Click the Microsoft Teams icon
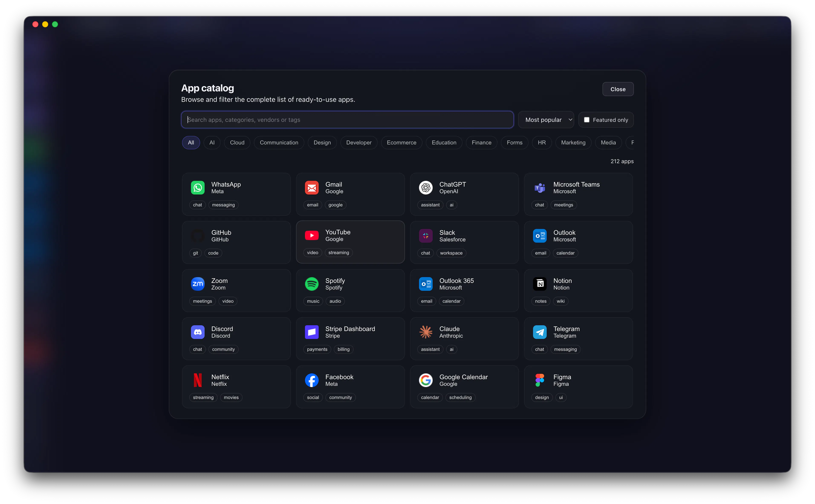Viewport: 815px width, 504px height. tap(540, 188)
